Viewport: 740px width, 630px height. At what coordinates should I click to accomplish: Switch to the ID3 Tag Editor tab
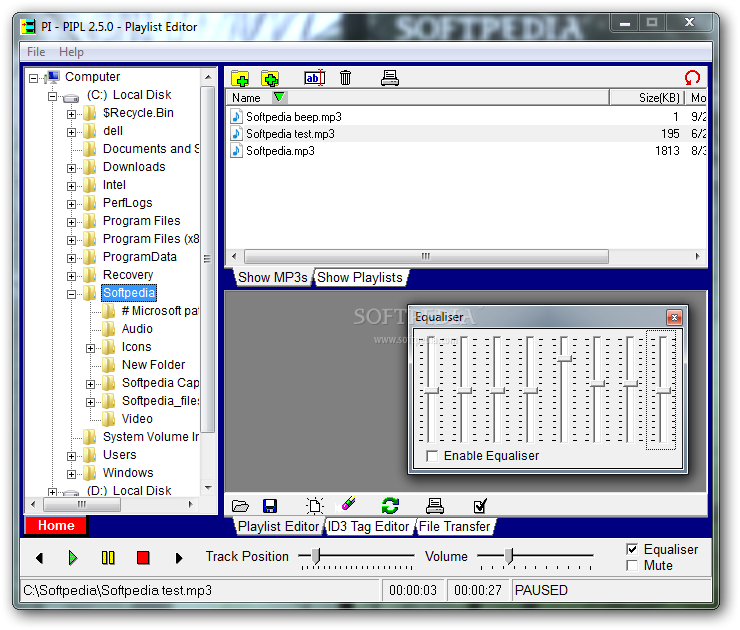click(x=368, y=527)
